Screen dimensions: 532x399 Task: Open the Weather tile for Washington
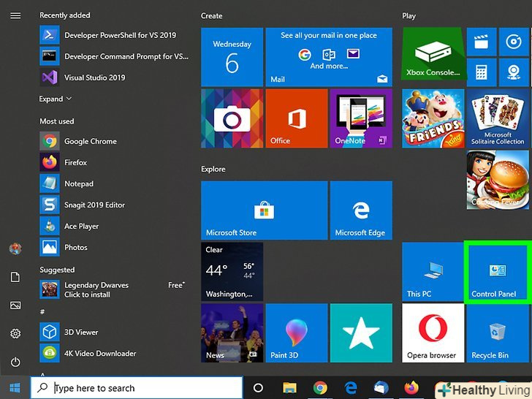(232, 272)
